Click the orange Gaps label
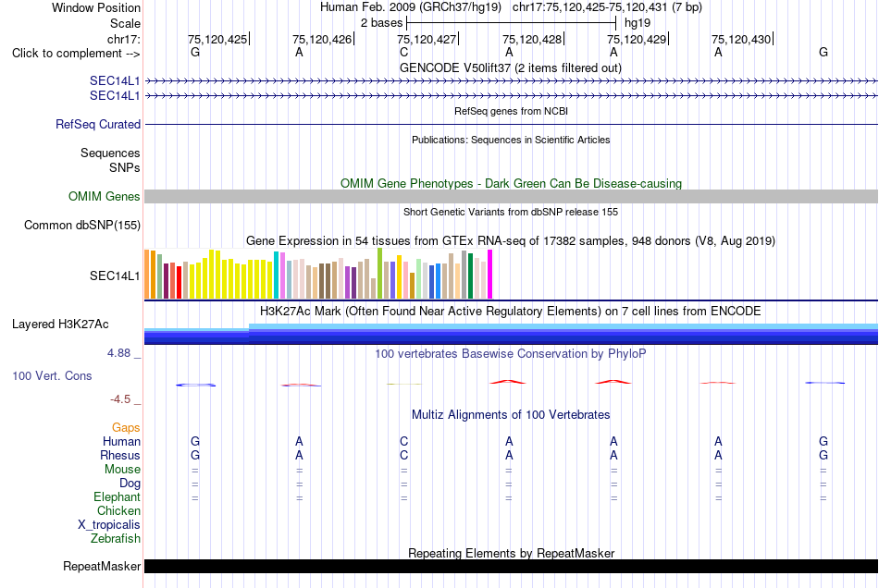Screen dimensions: 879x588 click(x=126, y=428)
